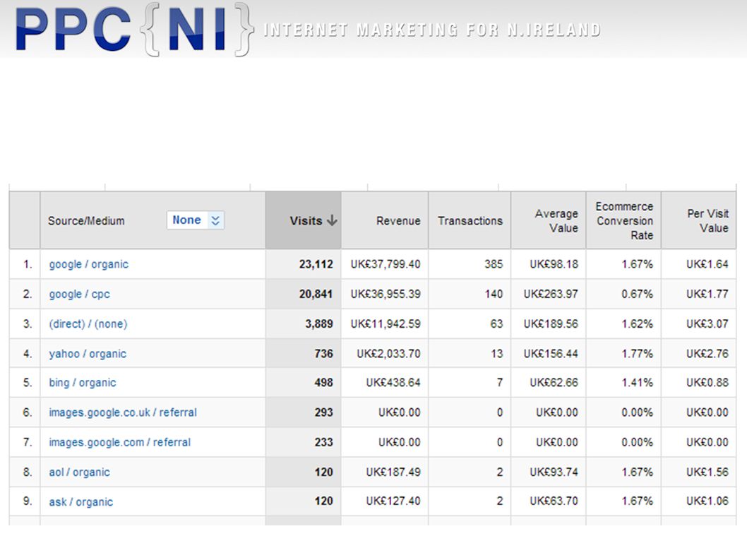Select the UK£189.56 average value cell
747x560 pixels.
549,324
